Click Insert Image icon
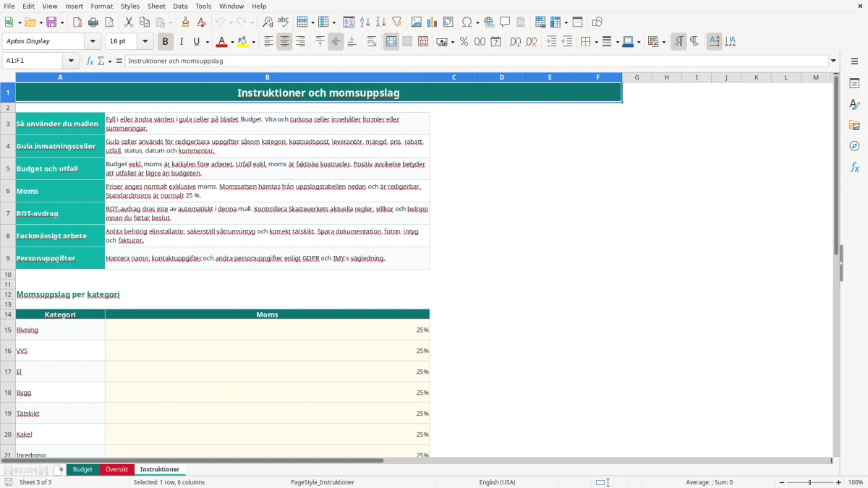This screenshot has width=868, height=488. [417, 22]
